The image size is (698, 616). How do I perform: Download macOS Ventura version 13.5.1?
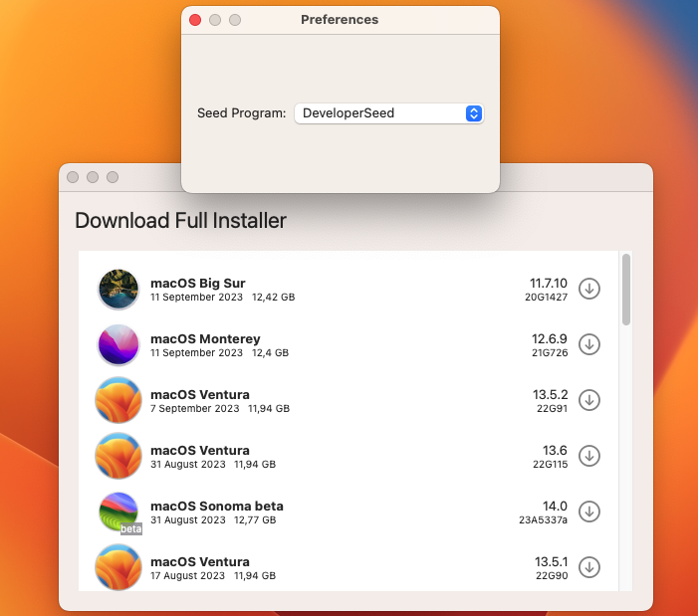589,567
